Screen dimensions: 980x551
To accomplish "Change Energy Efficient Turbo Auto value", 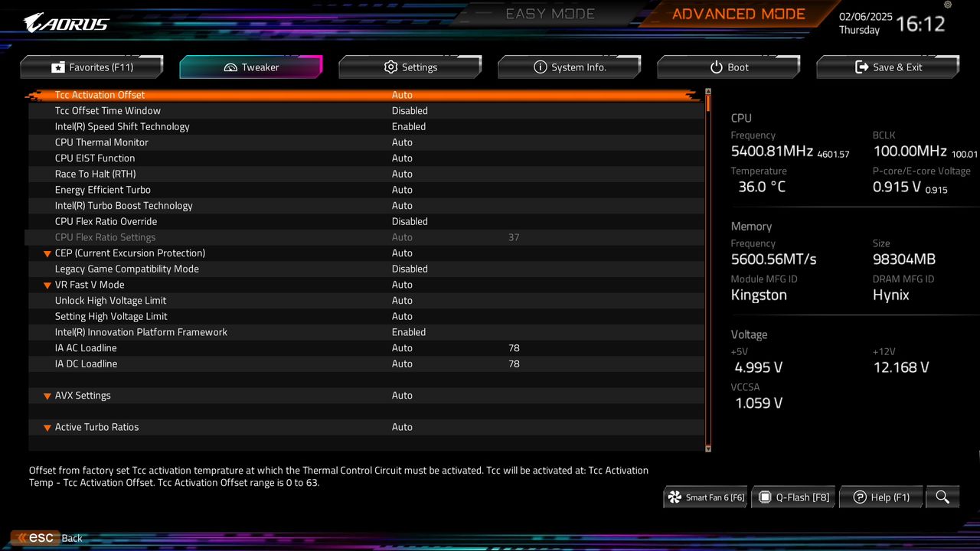I will [402, 190].
